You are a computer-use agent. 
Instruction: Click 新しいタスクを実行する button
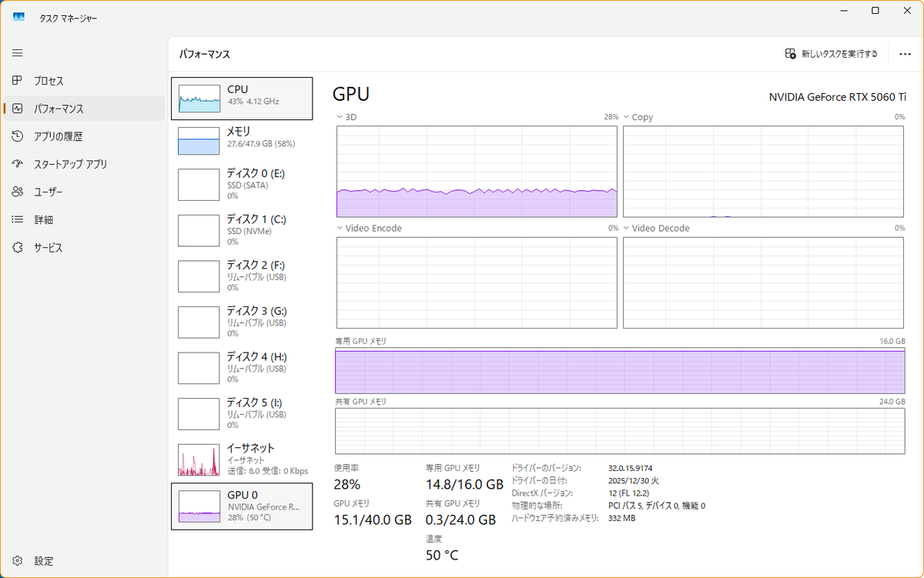pyautogui.click(x=832, y=54)
